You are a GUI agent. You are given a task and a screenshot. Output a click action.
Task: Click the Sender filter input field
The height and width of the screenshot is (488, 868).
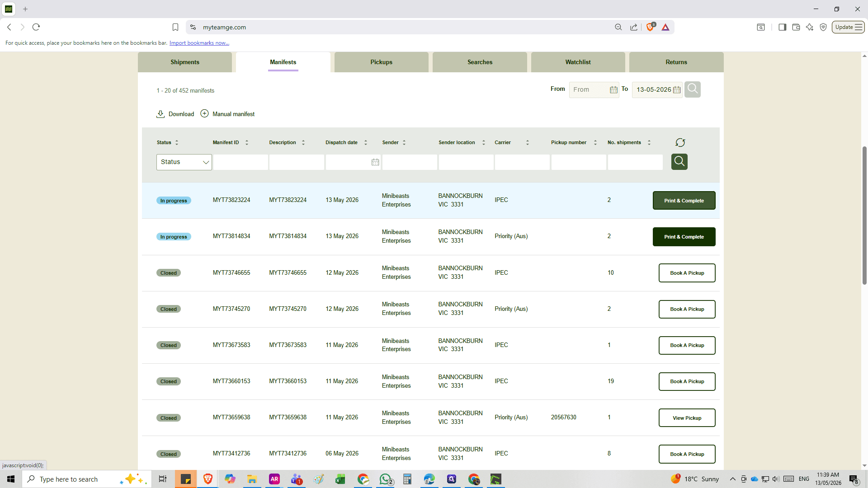point(410,162)
